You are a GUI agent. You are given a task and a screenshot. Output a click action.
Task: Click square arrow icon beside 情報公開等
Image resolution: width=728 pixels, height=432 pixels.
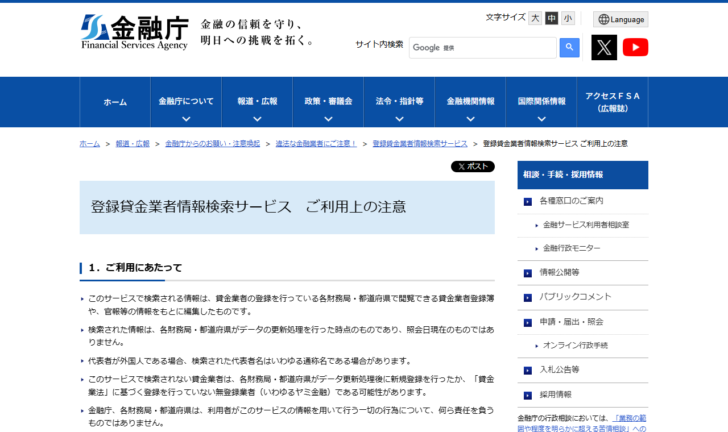(527, 274)
